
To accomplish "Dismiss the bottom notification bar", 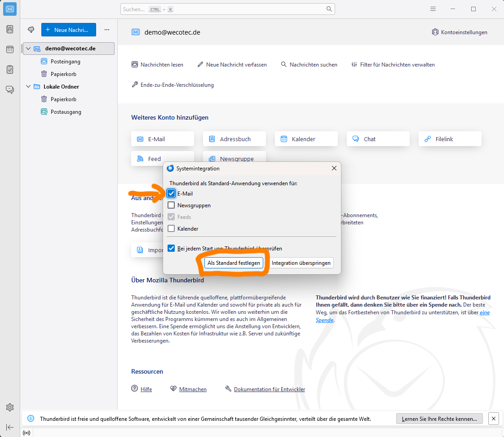I will pyautogui.click(x=493, y=419).
